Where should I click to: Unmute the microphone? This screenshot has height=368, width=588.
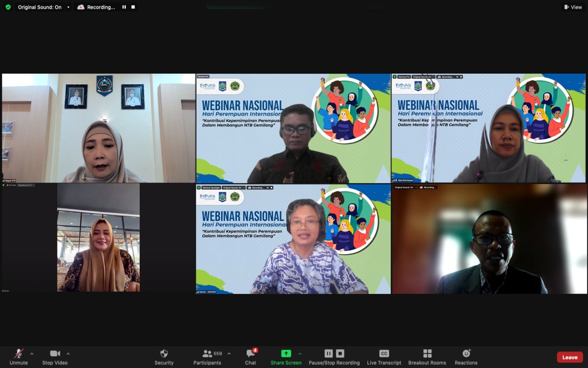click(x=19, y=356)
